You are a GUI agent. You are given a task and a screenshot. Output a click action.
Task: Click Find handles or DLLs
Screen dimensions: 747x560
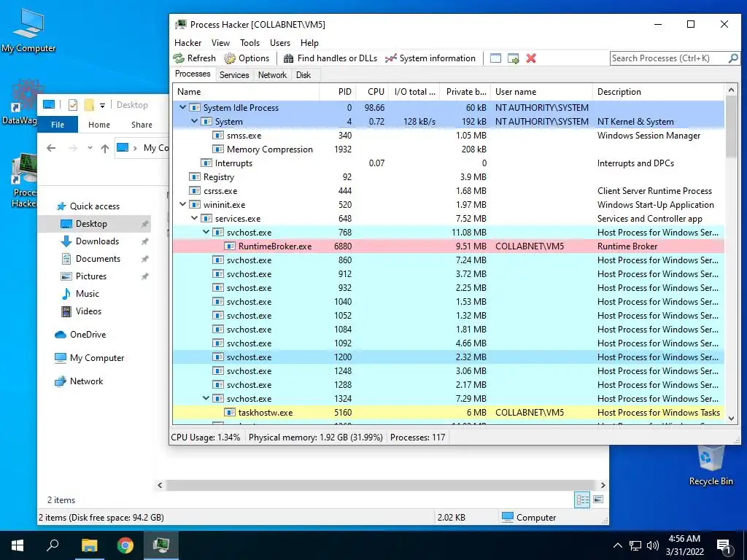tap(330, 58)
